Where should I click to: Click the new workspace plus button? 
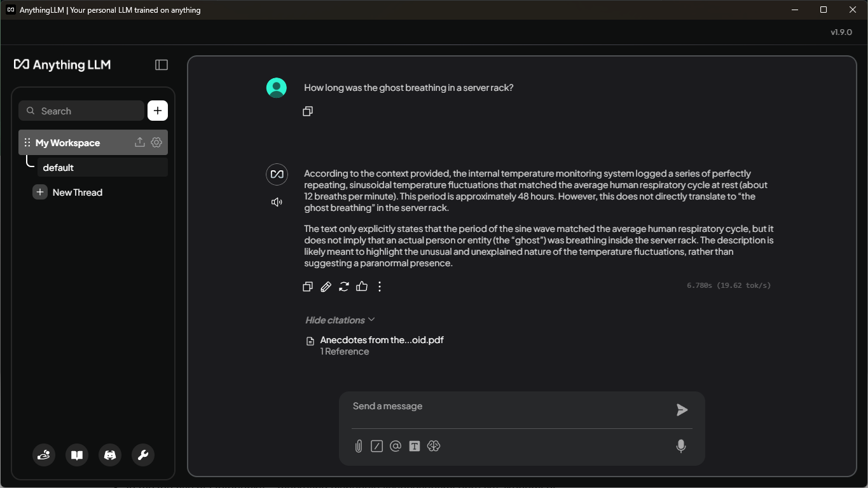click(x=158, y=111)
